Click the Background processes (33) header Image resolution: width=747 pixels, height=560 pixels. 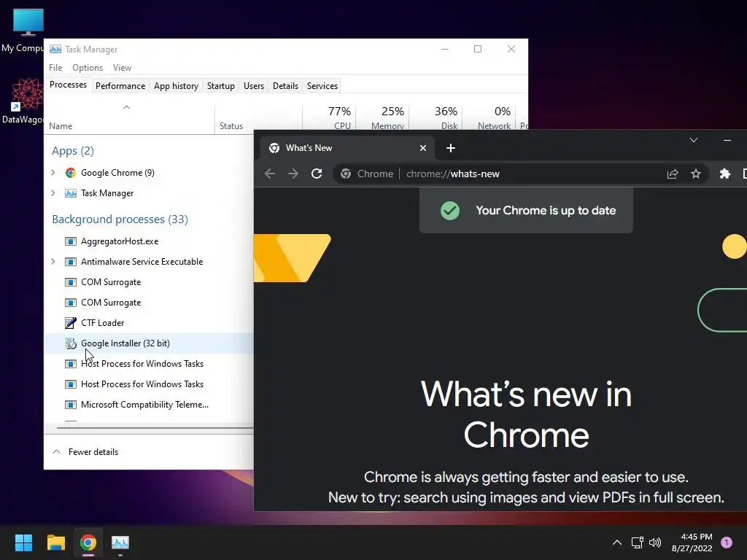pyautogui.click(x=120, y=219)
